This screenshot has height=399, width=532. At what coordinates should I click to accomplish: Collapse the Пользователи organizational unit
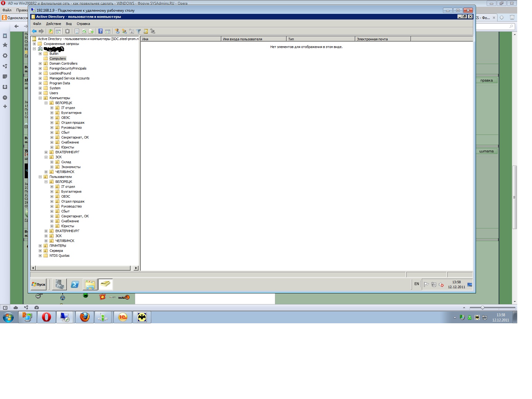40,177
